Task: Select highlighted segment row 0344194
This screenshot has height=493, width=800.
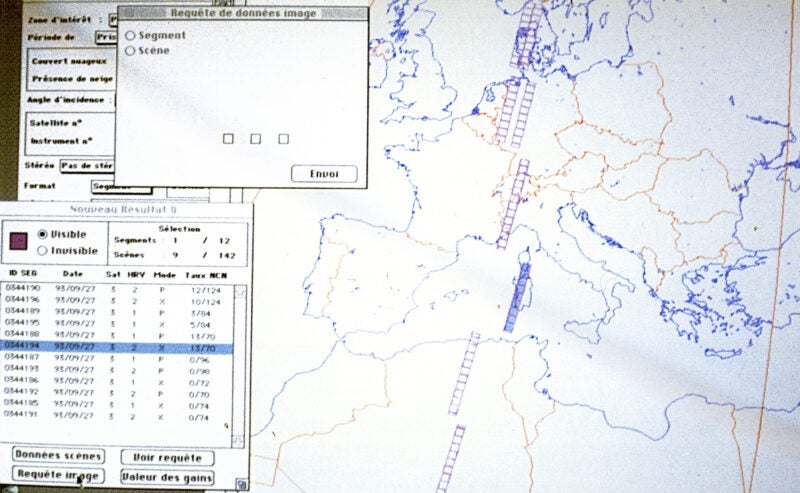Action: pyautogui.click(x=116, y=348)
